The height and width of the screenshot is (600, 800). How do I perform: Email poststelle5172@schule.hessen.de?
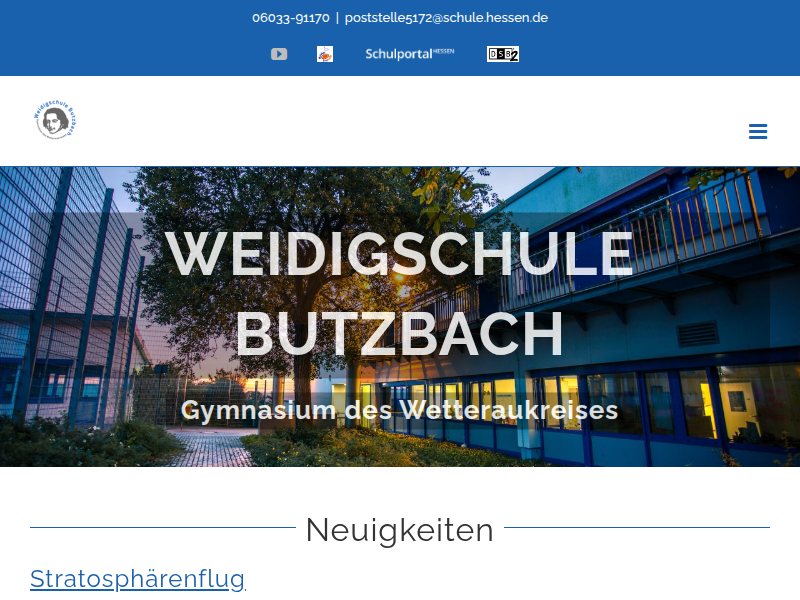coord(446,18)
